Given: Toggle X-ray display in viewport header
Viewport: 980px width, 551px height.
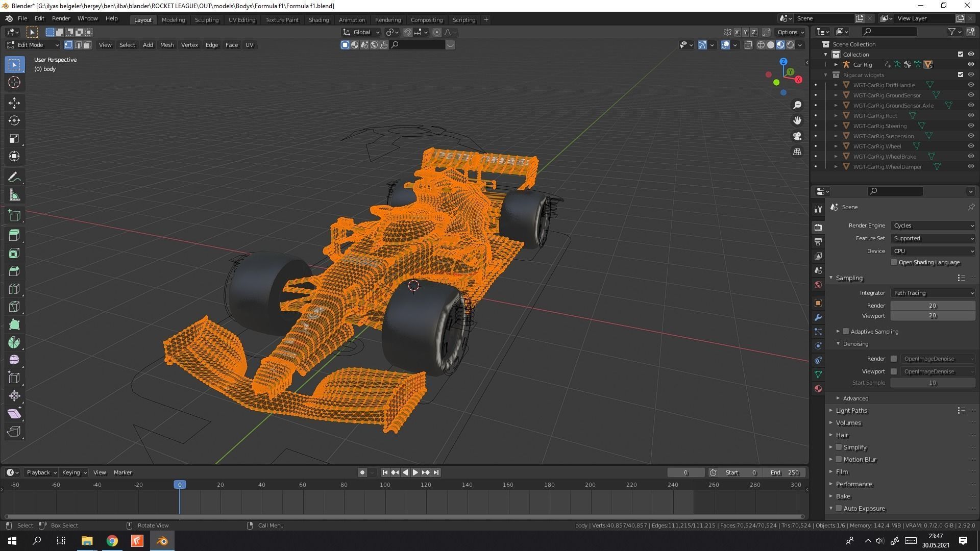Looking at the screenshot, I should pyautogui.click(x=748, y=45).
